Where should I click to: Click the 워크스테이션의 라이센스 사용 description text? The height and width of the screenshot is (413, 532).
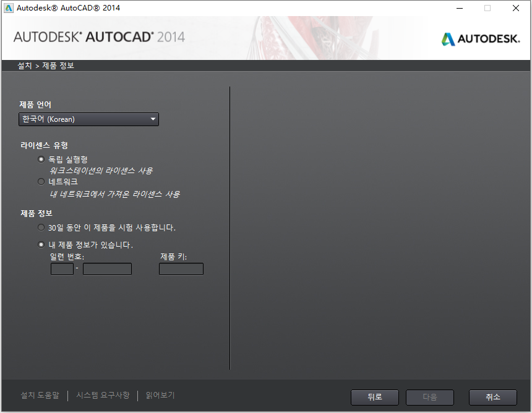click(x=101, y=171)
